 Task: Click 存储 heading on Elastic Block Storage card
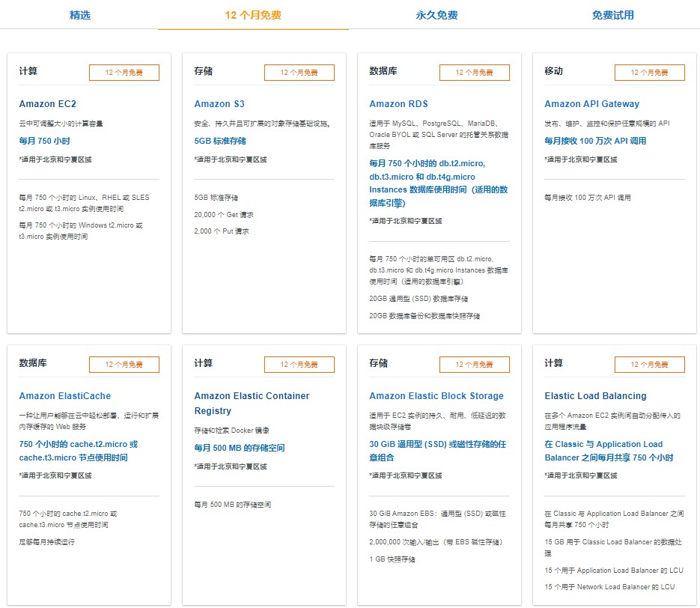pyautogui.click(x=379, y=363)
